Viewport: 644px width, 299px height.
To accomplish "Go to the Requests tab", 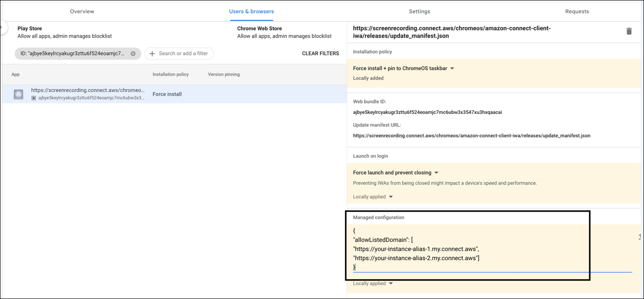I will (x=577, y=11).
